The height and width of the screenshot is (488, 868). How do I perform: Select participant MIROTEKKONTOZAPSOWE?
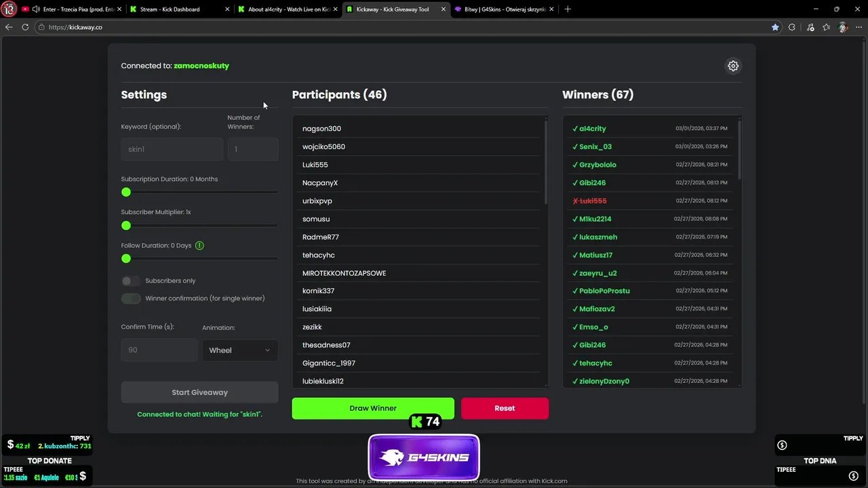(418, 273)
